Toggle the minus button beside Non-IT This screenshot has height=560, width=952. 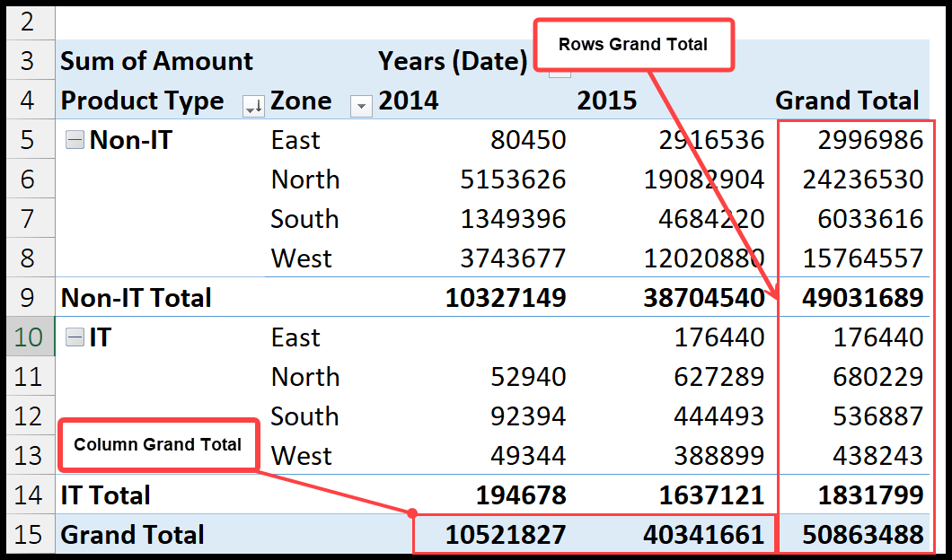(75, 139)
